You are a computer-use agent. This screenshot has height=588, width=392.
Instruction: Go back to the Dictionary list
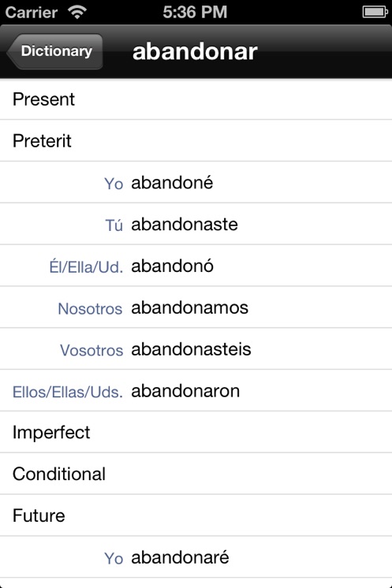[x=54, y=51]
